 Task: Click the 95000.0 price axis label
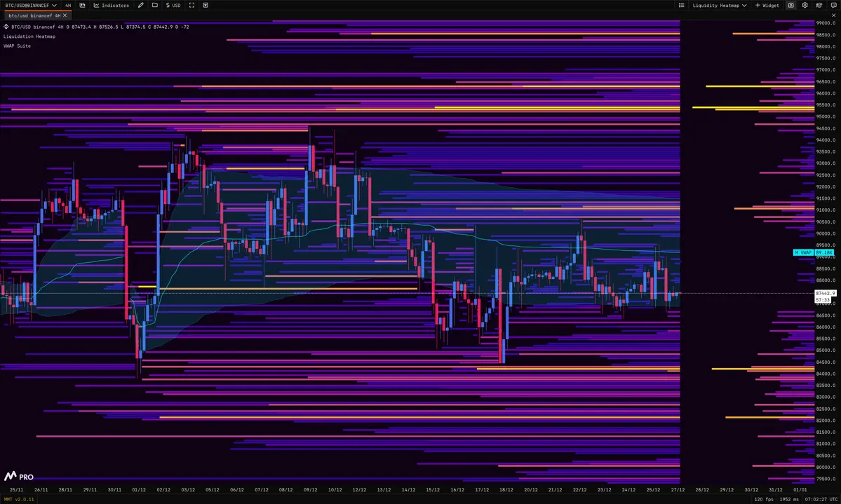825,116
